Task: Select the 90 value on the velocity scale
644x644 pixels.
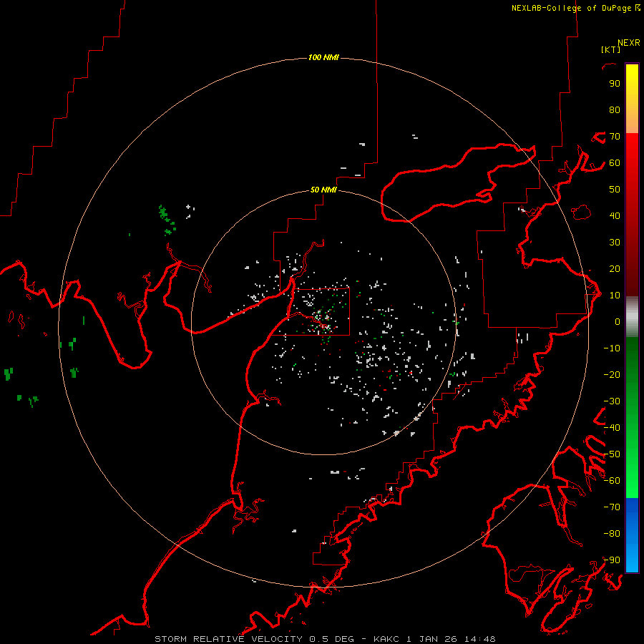Action: [615, 84]
